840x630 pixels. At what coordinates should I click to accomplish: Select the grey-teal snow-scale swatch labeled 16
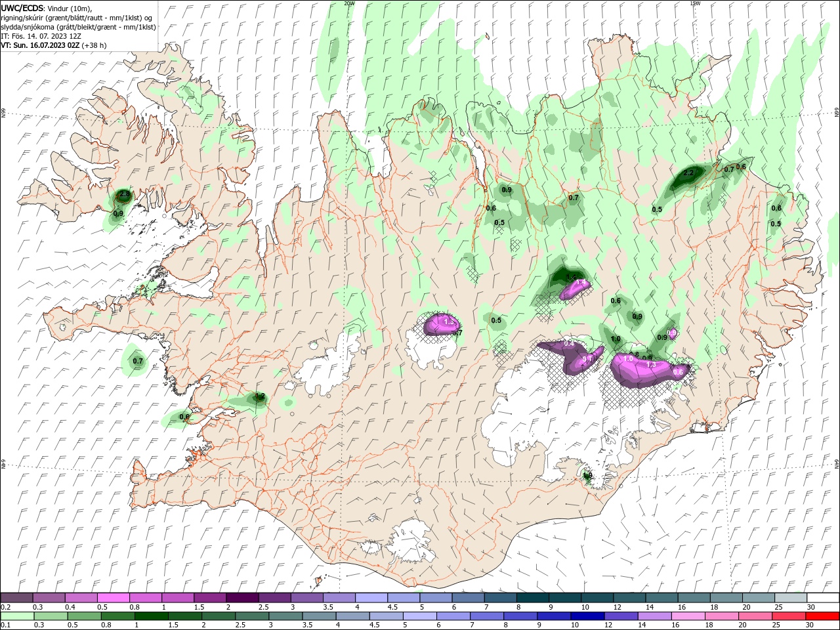(x=694, y=597)
